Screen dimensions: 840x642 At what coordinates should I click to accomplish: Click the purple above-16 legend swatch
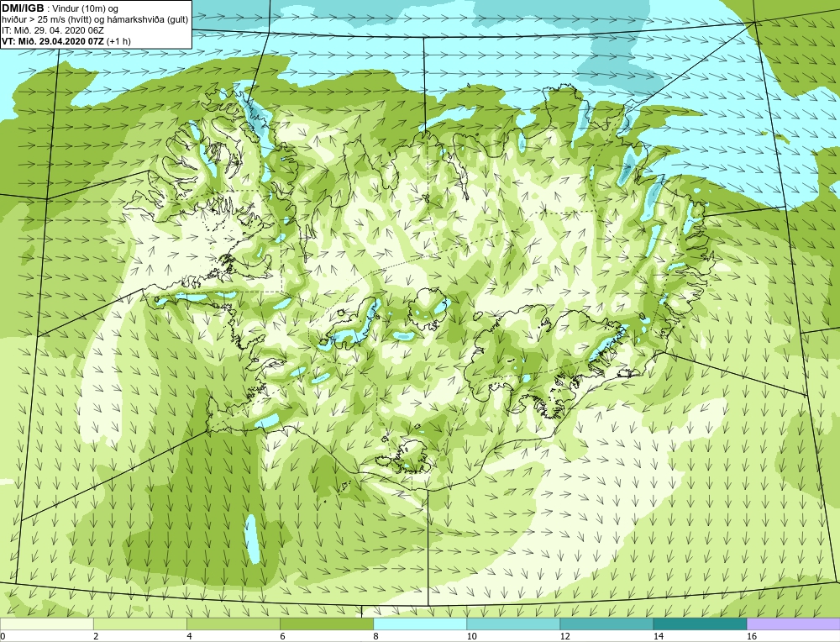(793, 624)
